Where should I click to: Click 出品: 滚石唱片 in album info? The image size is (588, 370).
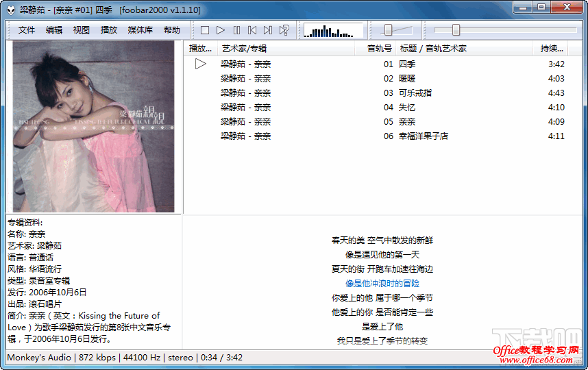click(34, 304)
